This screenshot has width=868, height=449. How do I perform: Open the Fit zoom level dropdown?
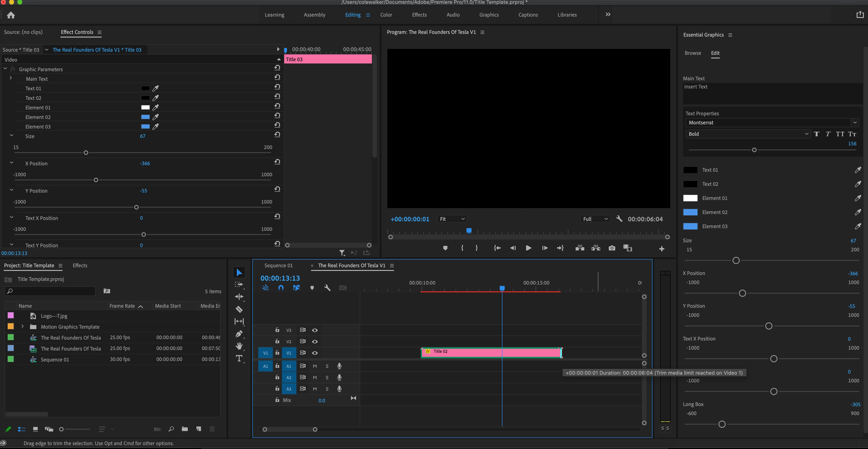click(x=452, y=219)
